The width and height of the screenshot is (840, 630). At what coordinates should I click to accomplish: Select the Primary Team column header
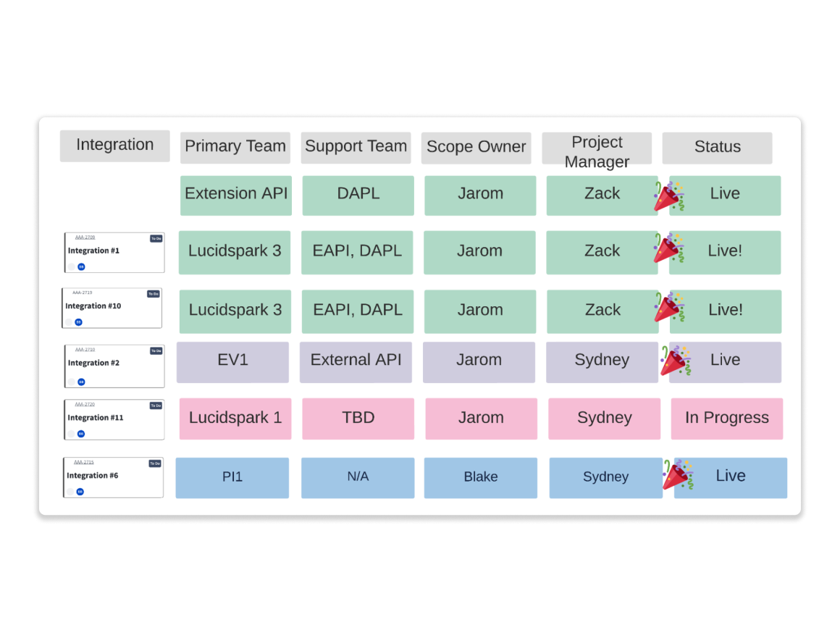(x=235, y=147)
